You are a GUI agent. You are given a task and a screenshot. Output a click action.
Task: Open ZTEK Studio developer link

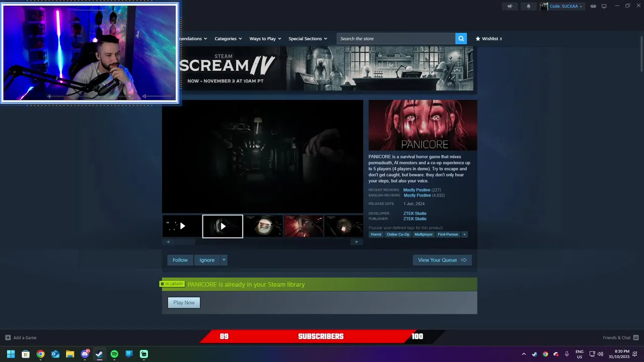pos(415,214)
